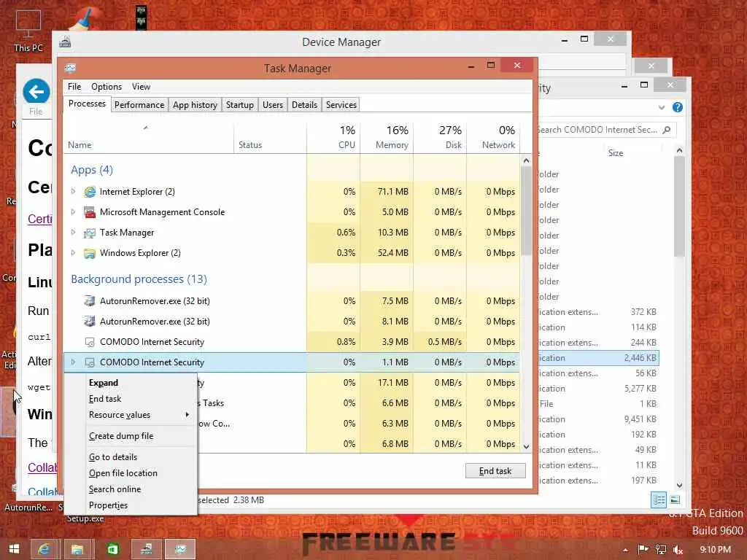Open the Windows Start button
This screenshot has width=747, height=560.
click(x=14, y=549)
